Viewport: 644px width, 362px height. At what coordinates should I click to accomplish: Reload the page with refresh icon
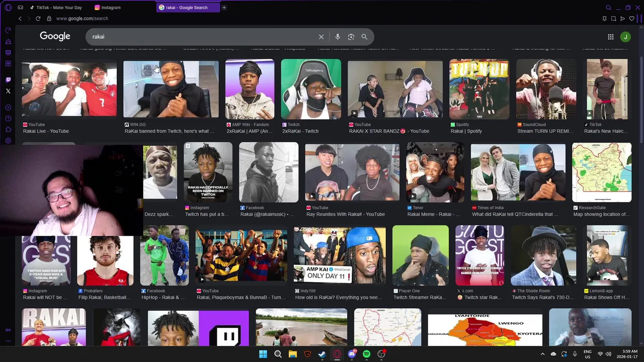pyautogui.click(x=38, y=19)
